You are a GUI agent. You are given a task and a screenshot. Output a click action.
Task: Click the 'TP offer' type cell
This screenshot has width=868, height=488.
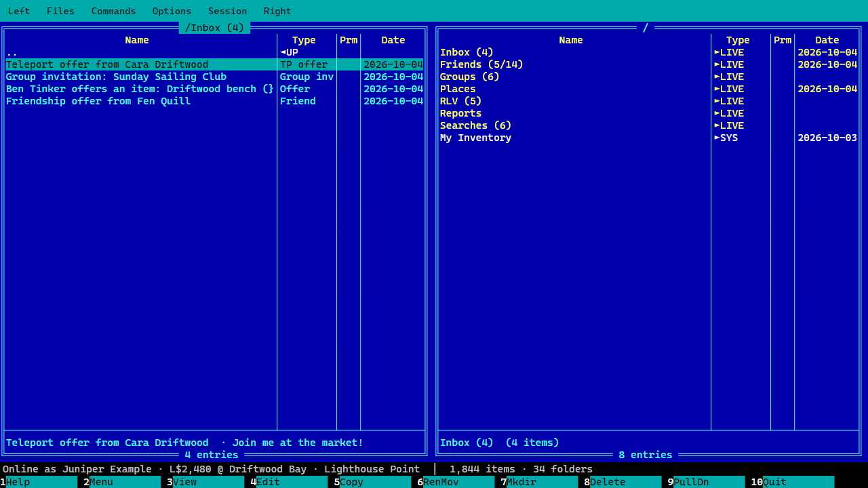coord(304,64)
